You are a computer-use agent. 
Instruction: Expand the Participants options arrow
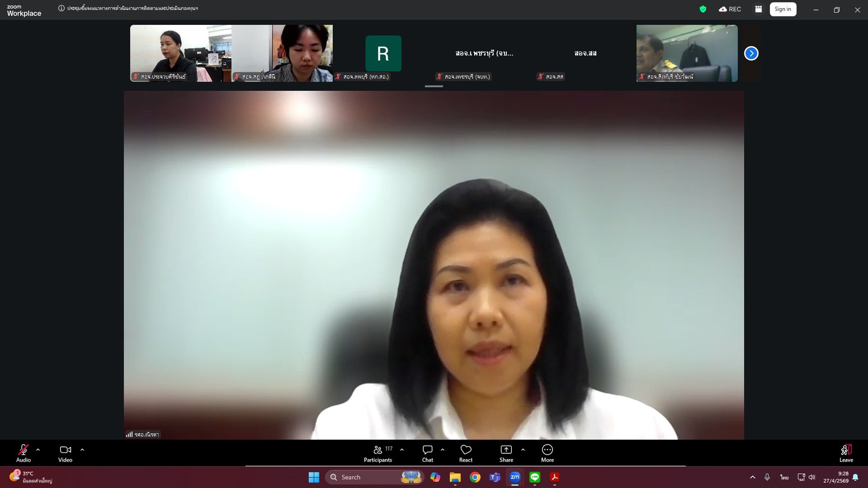pos(402,450)
